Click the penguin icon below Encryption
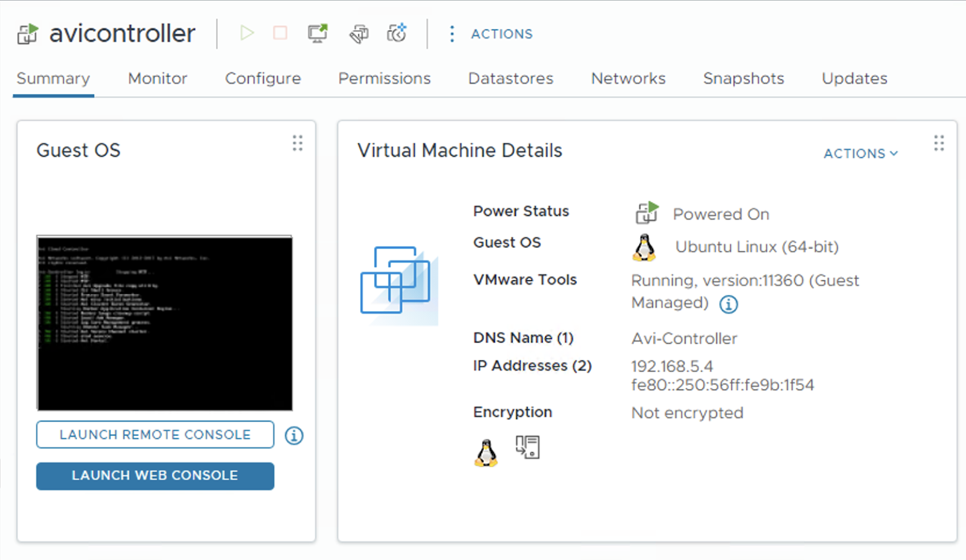This screenshot has height=560, width=966. pyautogui.click(x=486, y=453)
